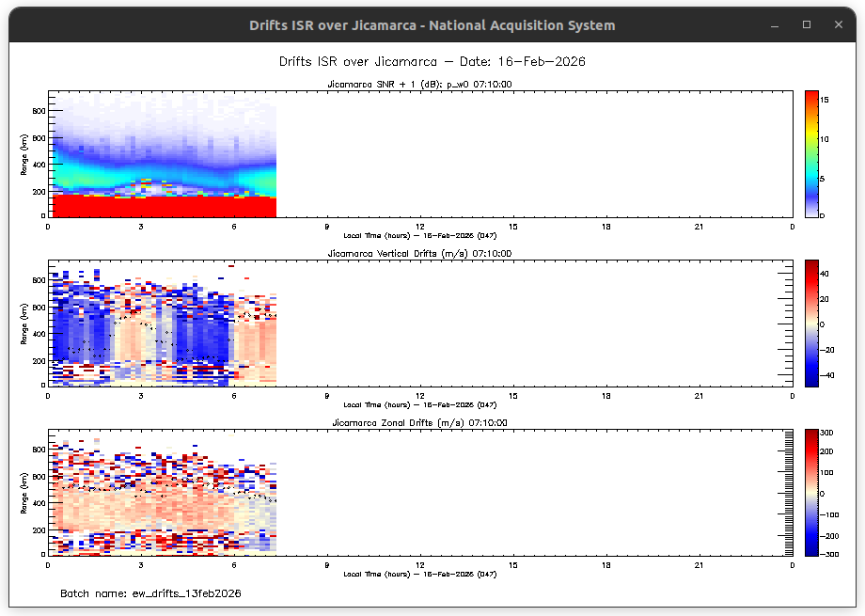Click Local Time axis label under Zonal plot
The image size is (865, 616).
click(x=419, y=574)
